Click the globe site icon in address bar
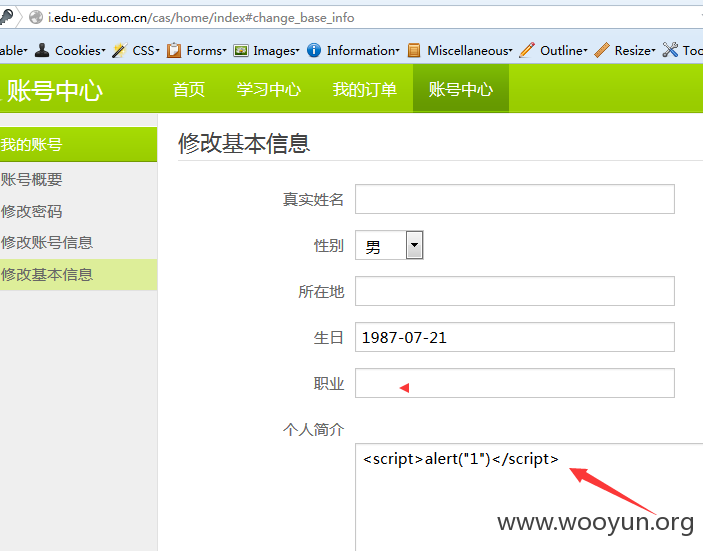 [x=36, y=17]
